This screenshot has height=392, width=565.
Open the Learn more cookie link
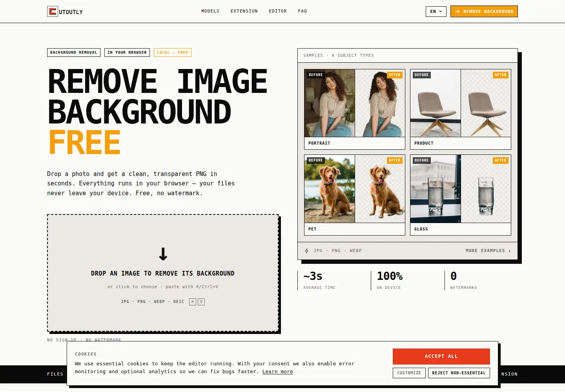coord(278,372)
